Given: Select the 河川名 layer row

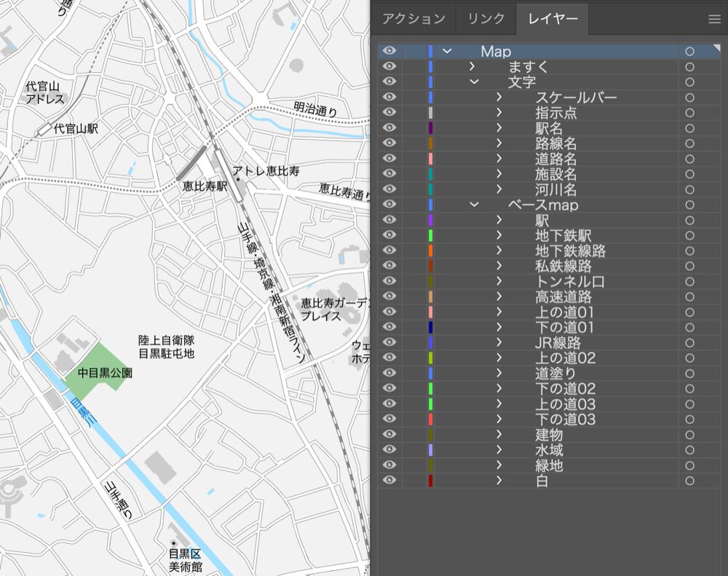Looking at the screenshot, I should pos(556,189).
